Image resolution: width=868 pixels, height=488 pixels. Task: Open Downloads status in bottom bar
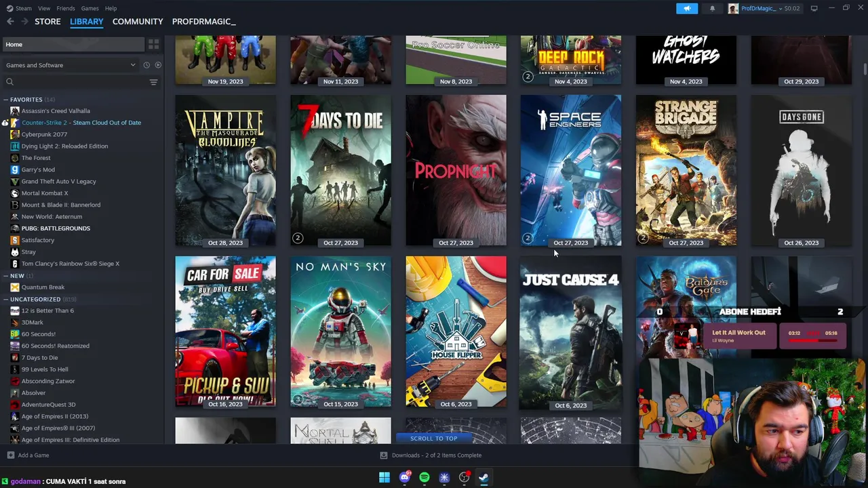[x=431, y=455]
